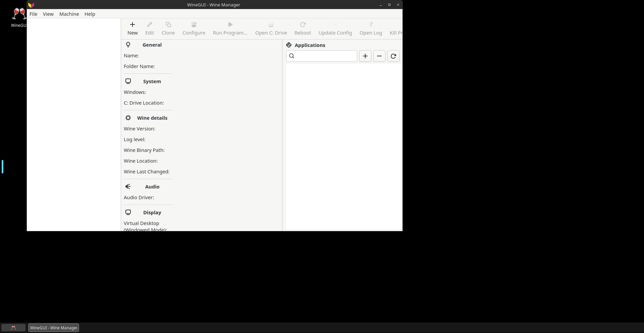Image resolution: width=644 pixels, height=333 pixels.
Task: Open the Machine menu
Action: [x=69, y=14]
